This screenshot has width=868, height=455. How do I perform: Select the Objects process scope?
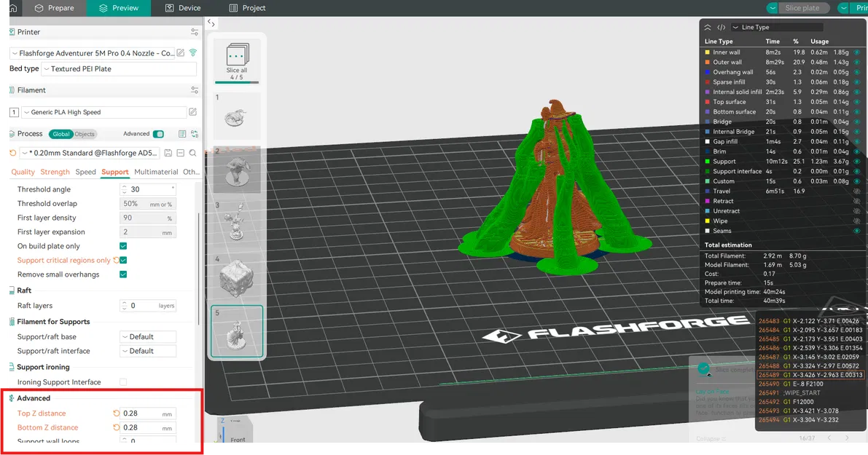point(85,135)
